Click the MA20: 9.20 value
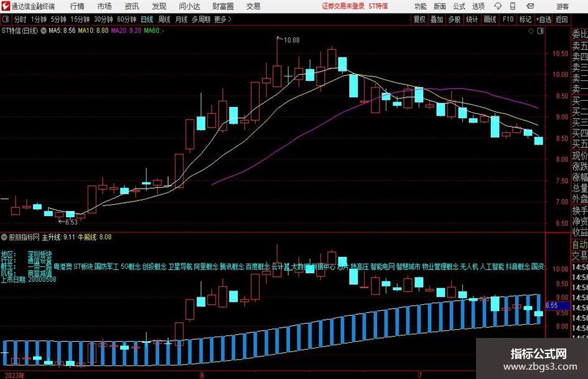Image resolution: width=588 pixels, height=379 pixels. 126,30
